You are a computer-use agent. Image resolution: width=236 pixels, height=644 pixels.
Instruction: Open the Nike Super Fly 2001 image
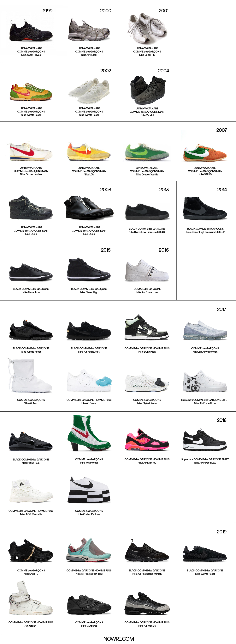[147, 28]
